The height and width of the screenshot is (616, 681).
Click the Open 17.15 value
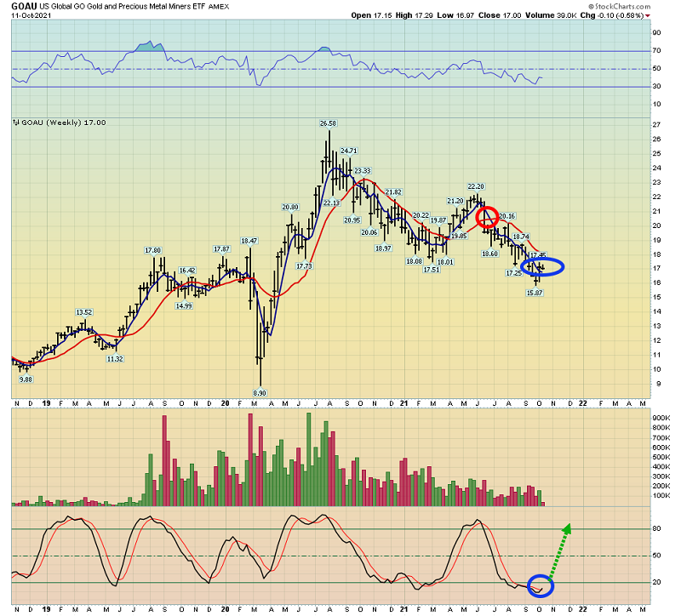pyautogui.click(x=371, y=15)
